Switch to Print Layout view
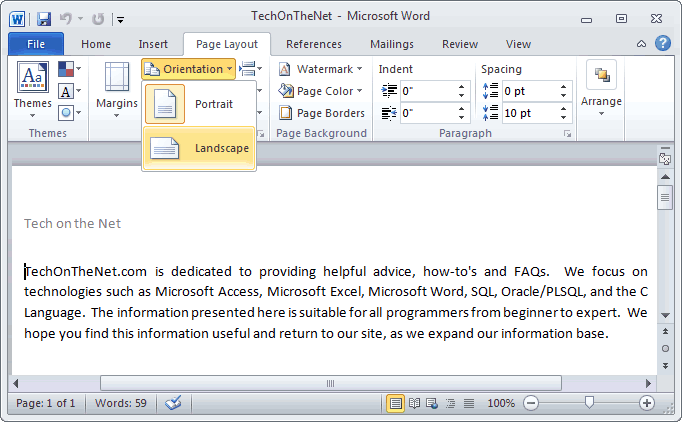The image size is (682, 422). [x=395, y=403]
